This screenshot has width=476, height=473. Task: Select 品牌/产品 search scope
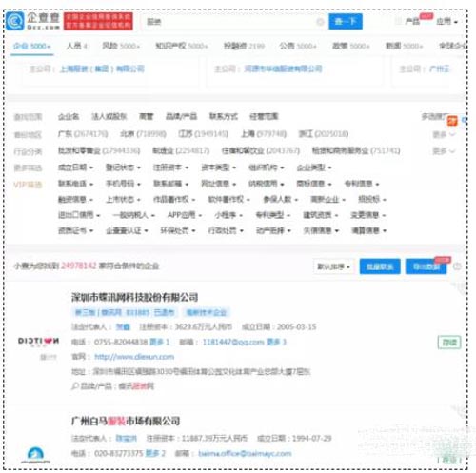pos(181,117)
